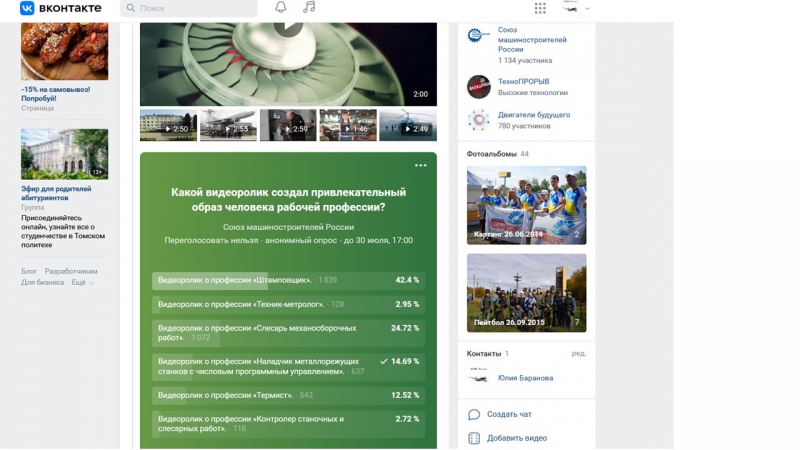Open the profile avatar menu in header

click(x=575, y=8)
